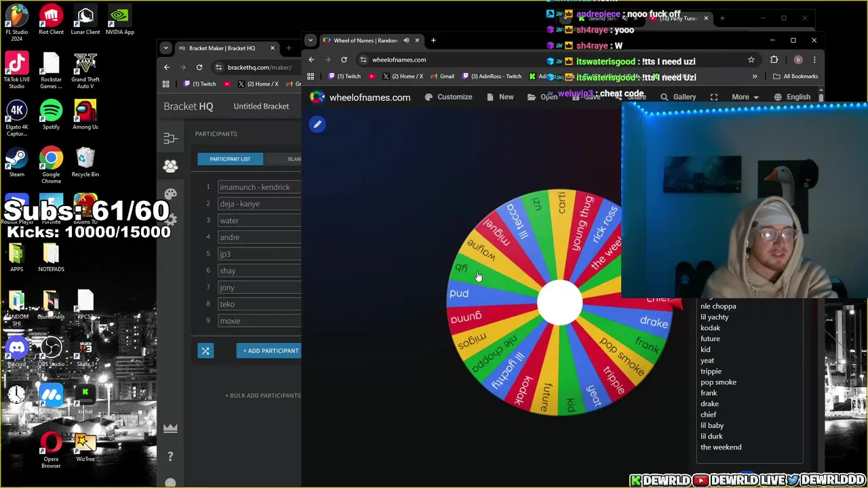Open WizTree desktop icon
868x488 pixels.
coord(85,447)
